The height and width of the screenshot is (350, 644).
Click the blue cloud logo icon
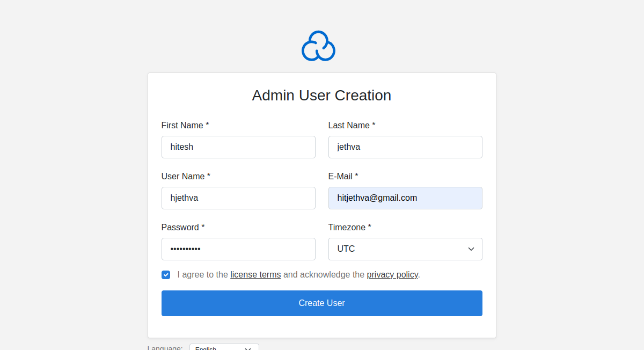(318, 46)
